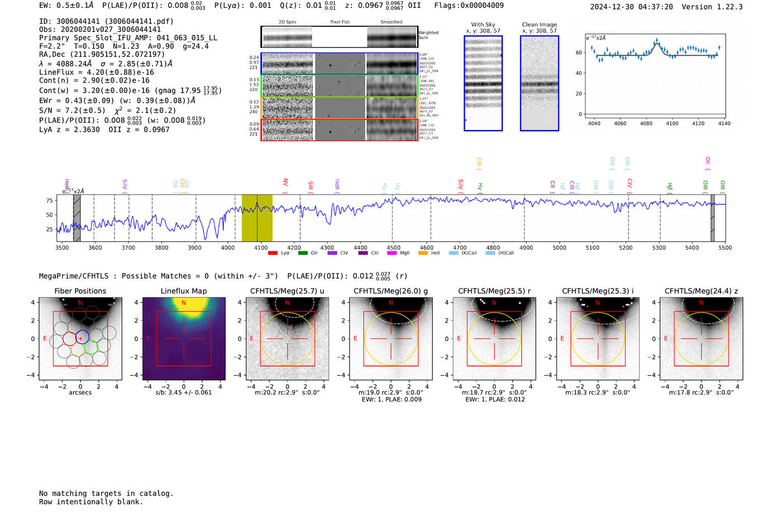Click the P(Lyα): 0.001 header entry
Image resolution: width=782 pixels, height=532 pixels.
coord(243,6)
